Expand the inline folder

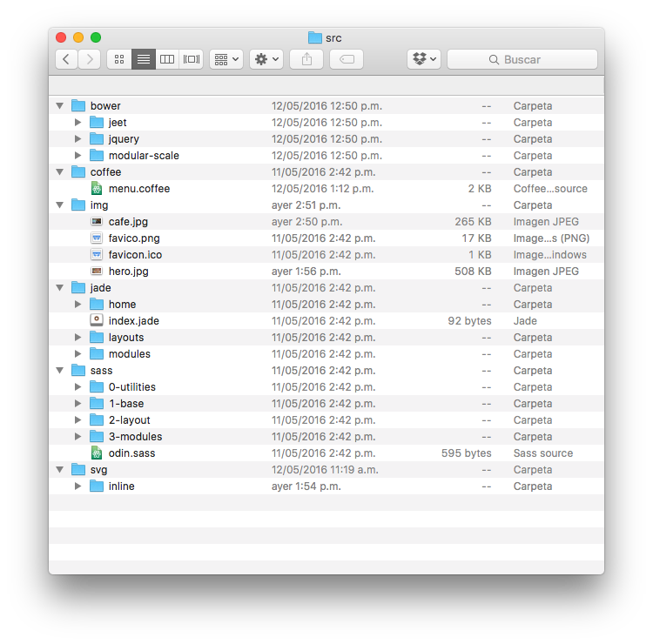[x=77, y=486]
